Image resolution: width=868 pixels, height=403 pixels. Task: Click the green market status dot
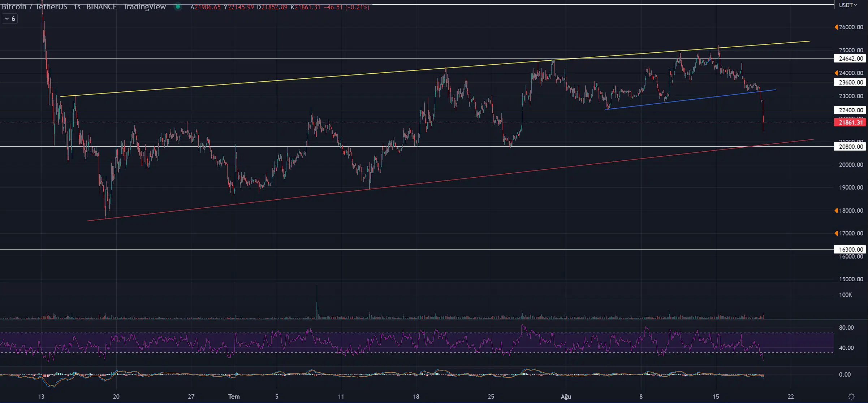tap(178, 7)
